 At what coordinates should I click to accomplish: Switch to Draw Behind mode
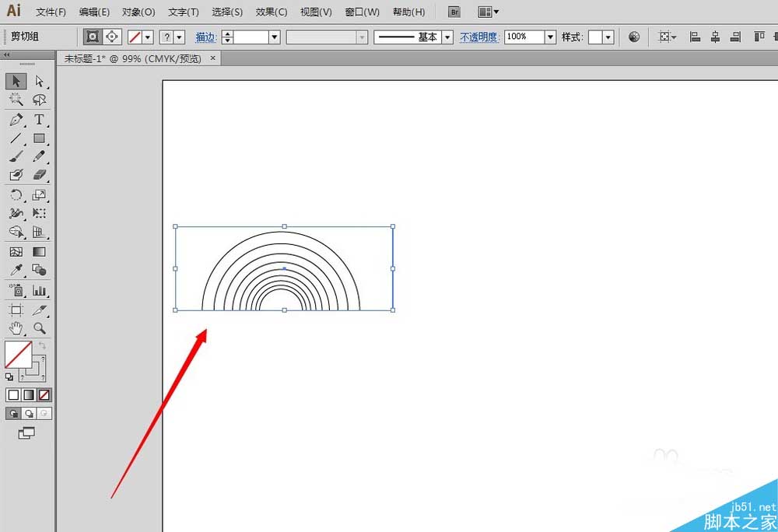[29, 414]
